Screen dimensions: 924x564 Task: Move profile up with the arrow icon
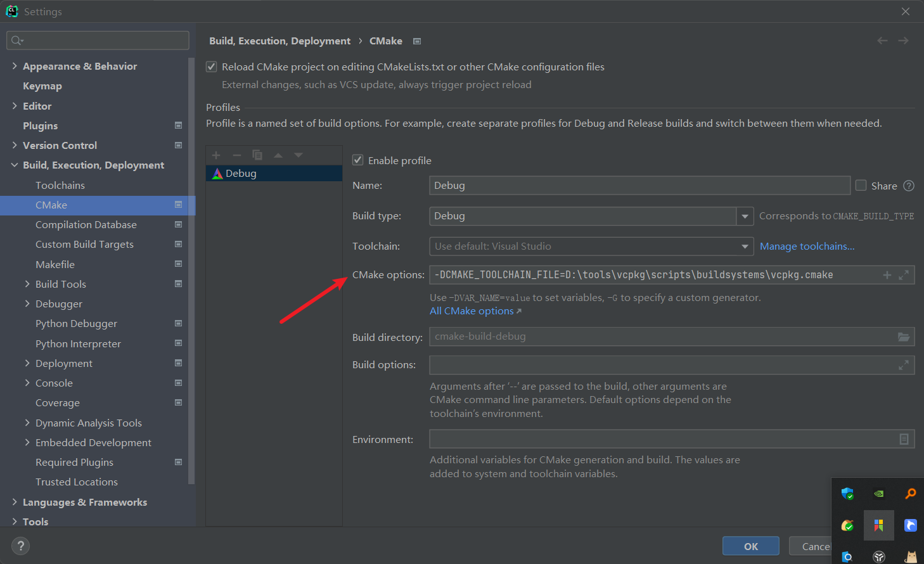[x=278, y=155]
